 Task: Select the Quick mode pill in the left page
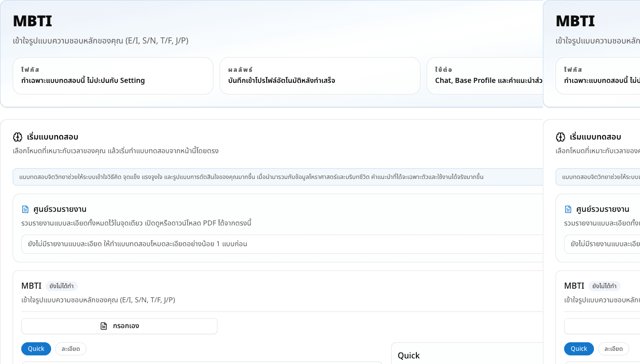tap(36, 349)
